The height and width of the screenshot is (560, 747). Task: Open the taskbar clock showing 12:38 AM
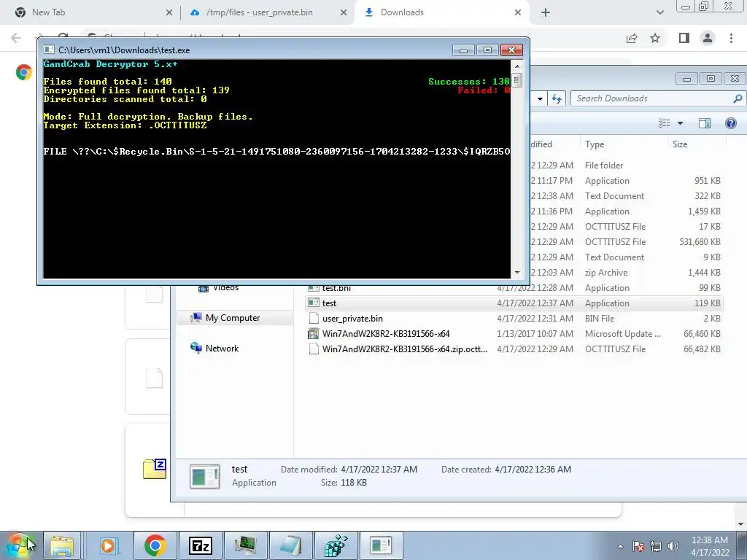pos(710,546)
